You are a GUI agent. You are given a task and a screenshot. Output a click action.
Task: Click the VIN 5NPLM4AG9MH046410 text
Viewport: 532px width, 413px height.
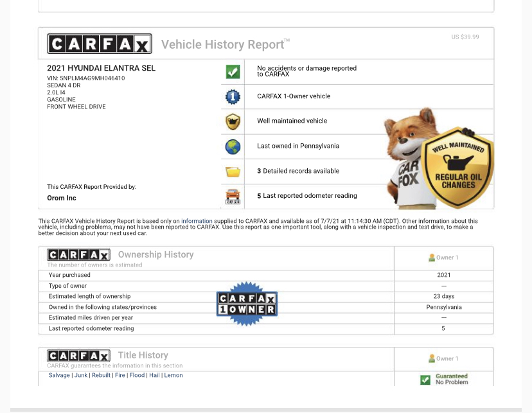(86, 78)
